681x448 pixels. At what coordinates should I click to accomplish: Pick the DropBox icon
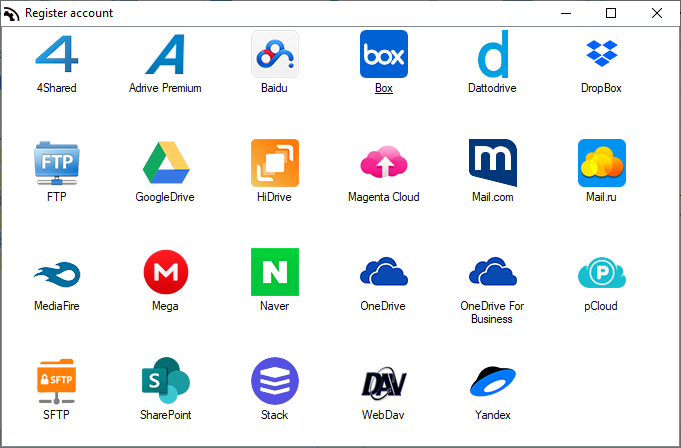tap(601, 54)
